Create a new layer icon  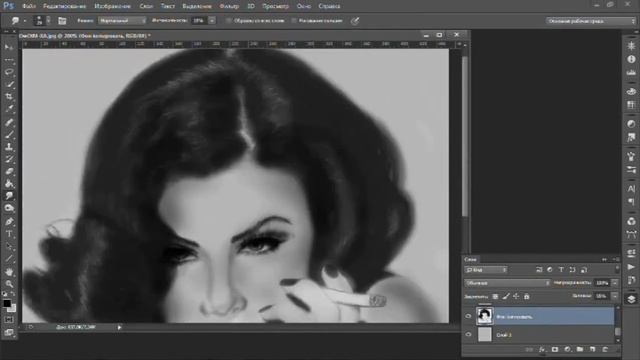coord(593,349)
